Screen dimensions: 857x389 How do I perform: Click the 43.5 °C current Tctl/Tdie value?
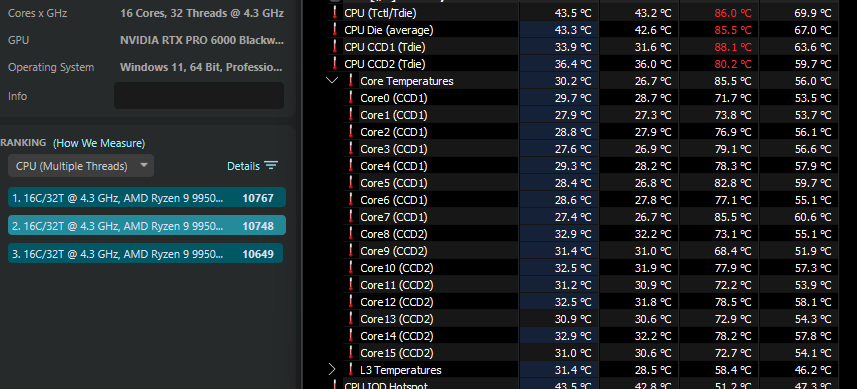572,13
